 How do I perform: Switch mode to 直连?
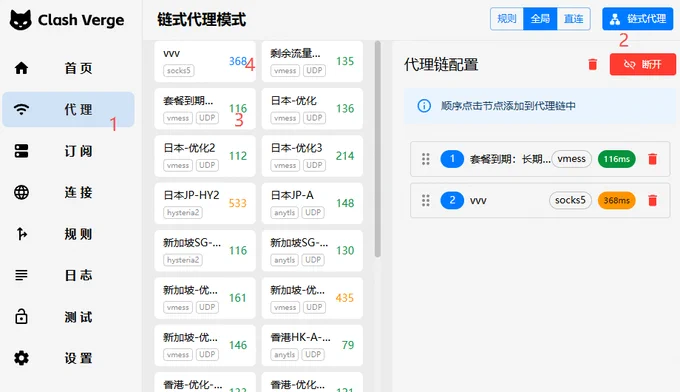pos(573,19)
